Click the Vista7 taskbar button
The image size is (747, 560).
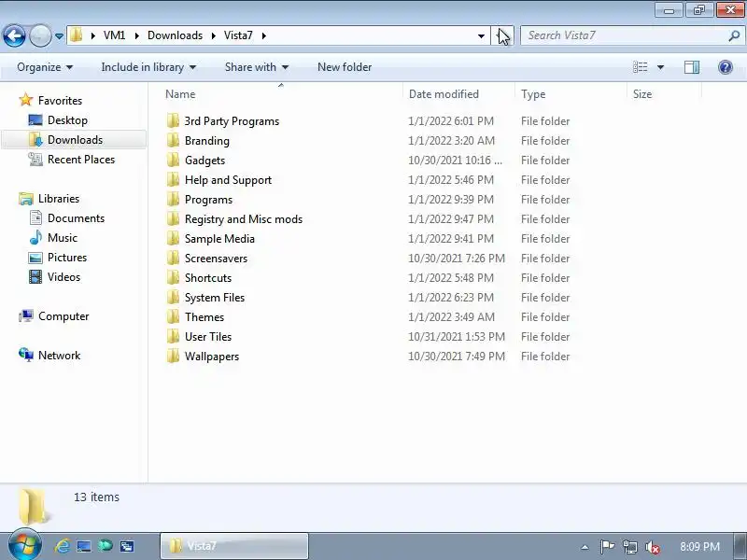point(234,546)
